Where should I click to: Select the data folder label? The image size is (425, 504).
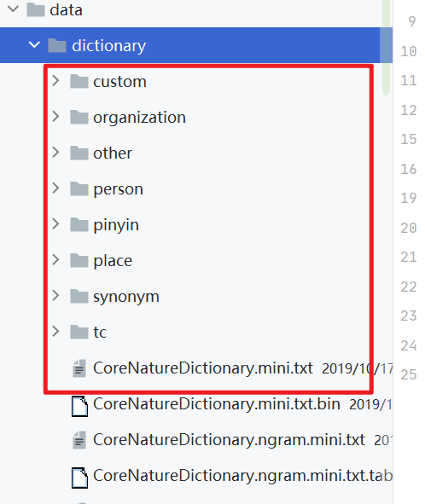(66, 10)
